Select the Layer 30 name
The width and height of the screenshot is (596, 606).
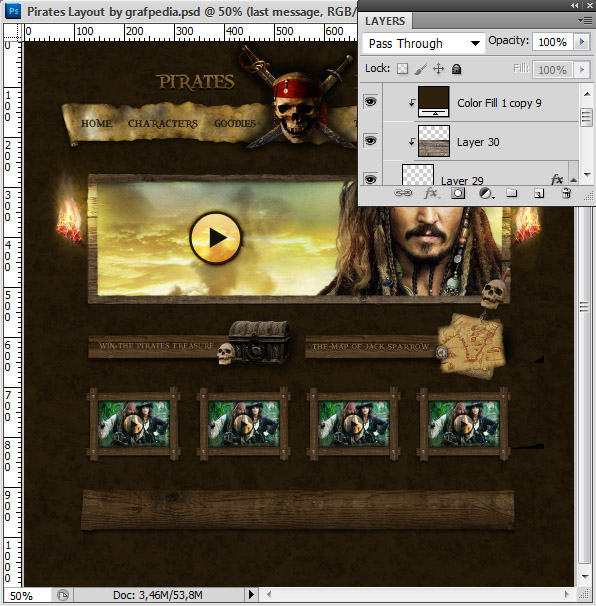pos(478,142)
